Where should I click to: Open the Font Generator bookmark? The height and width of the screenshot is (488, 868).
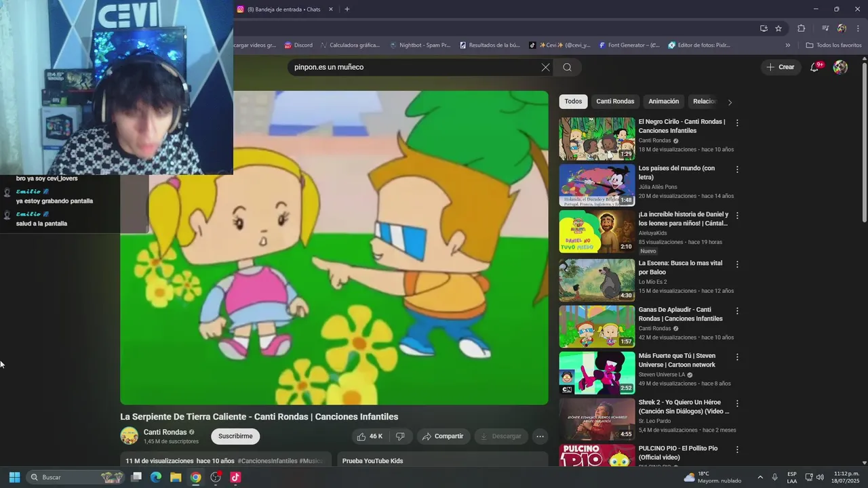point(628,45)
